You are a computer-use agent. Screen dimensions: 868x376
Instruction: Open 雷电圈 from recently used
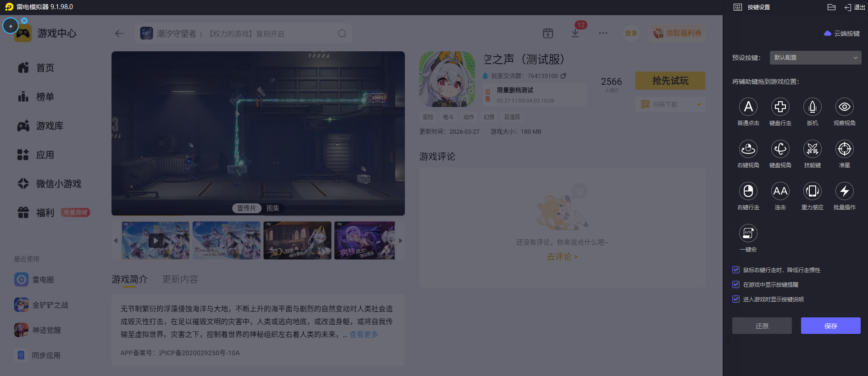[x=34, y=279]
